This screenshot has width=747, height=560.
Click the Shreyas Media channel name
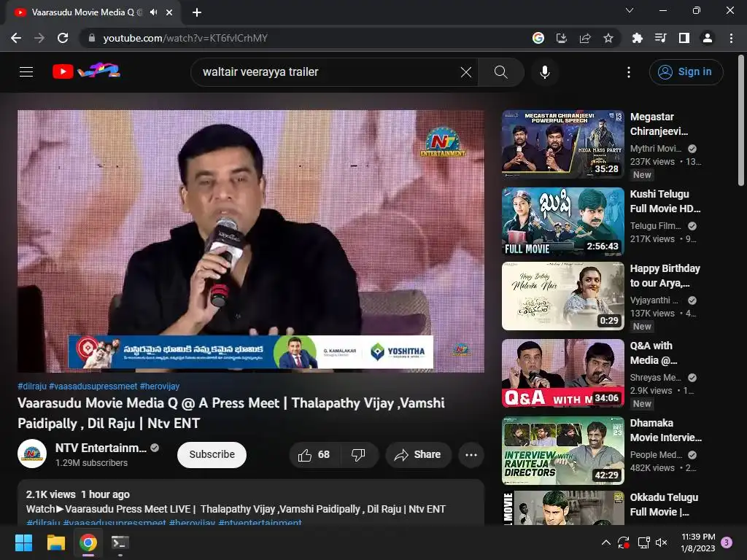point(656,377)
